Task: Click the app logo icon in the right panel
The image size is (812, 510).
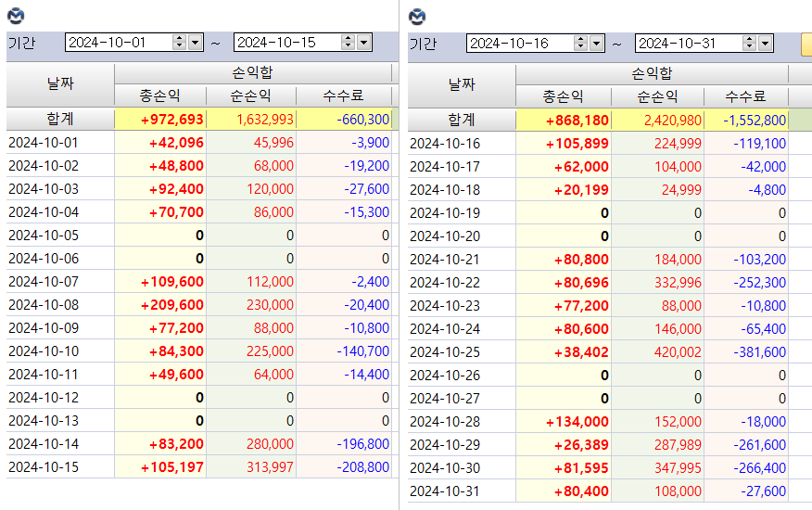Action: point(417,17)
